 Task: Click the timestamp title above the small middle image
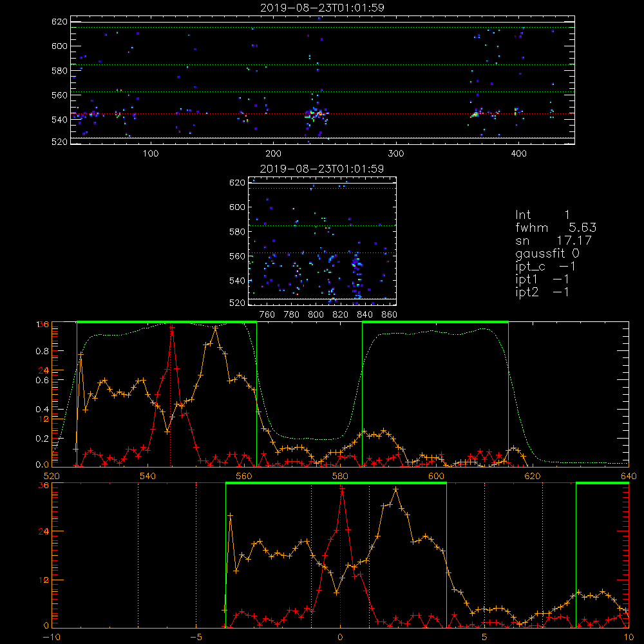(x=322, y=169)
